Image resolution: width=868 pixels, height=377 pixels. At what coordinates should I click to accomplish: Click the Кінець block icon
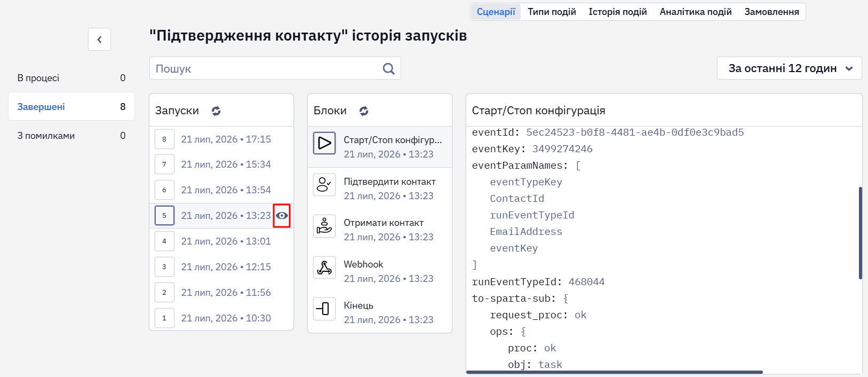coord(324,309)
